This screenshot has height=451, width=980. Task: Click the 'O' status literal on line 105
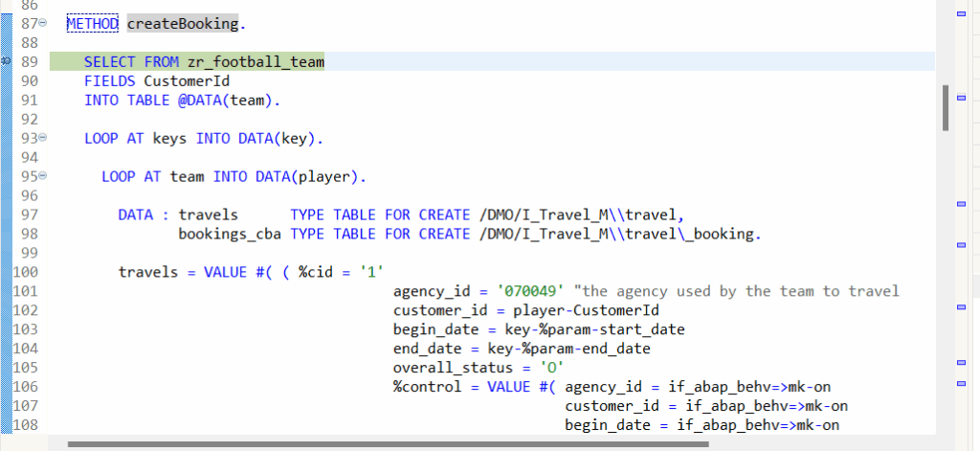552,367
